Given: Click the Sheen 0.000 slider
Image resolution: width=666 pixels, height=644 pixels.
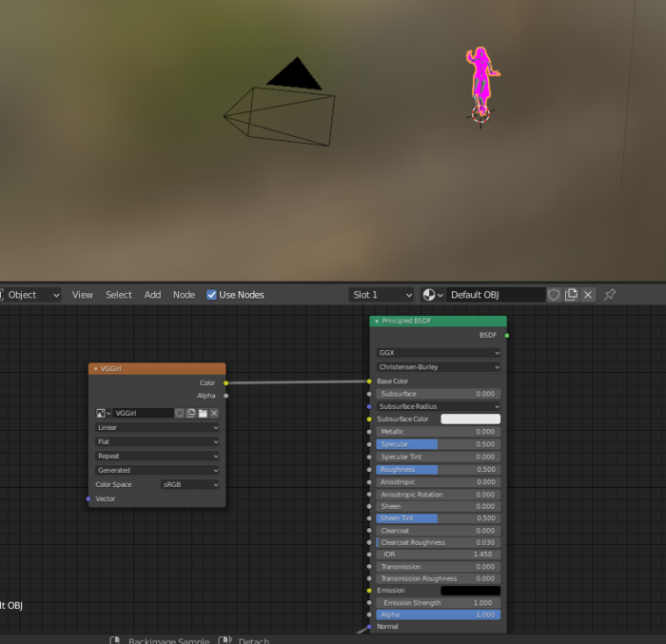Looking at the screenshot, I should pyautogui.click(x=439, y=507).
